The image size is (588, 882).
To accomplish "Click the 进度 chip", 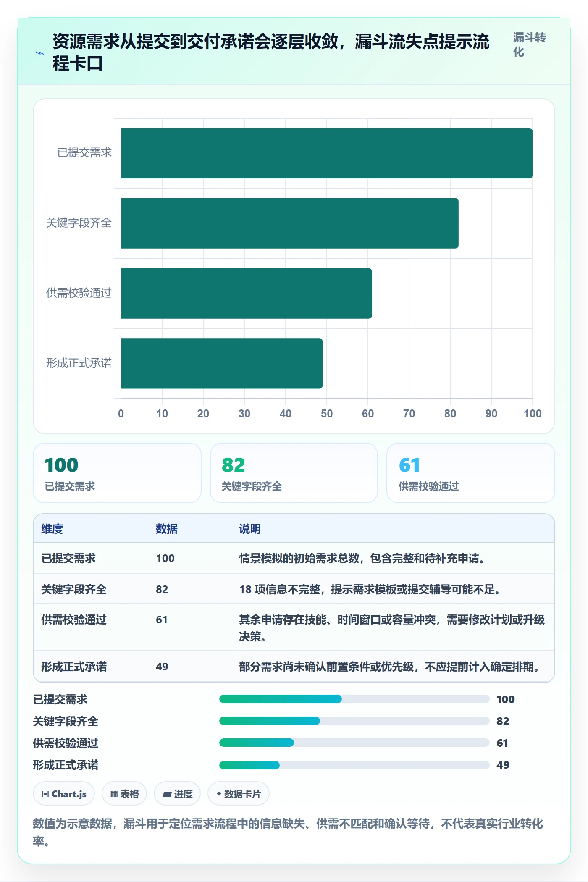I will (x=177, y=794).
